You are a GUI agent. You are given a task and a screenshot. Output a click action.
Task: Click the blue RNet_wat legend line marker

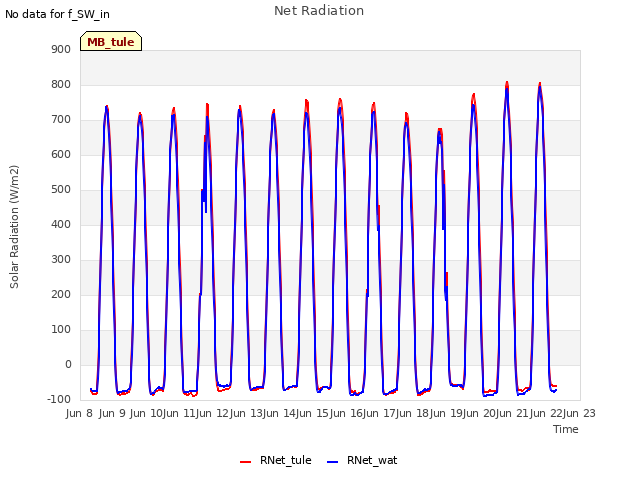(x=332, y=462)
